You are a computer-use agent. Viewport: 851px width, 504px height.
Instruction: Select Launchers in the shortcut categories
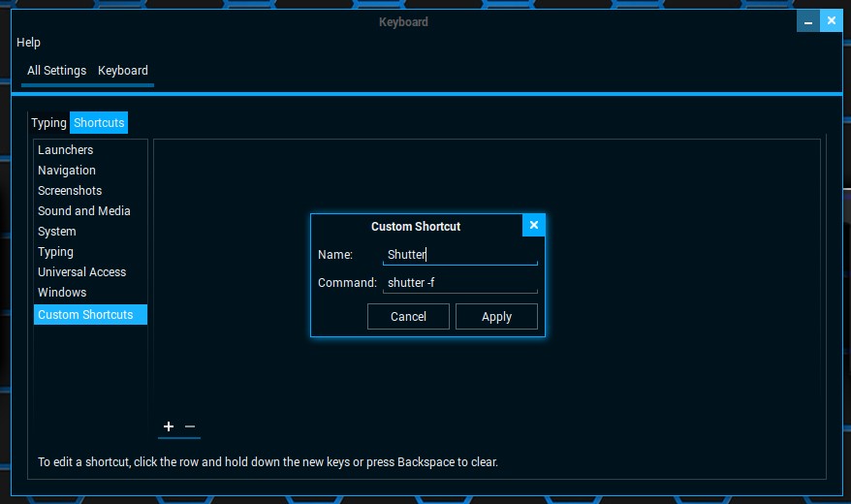(66, 150)
